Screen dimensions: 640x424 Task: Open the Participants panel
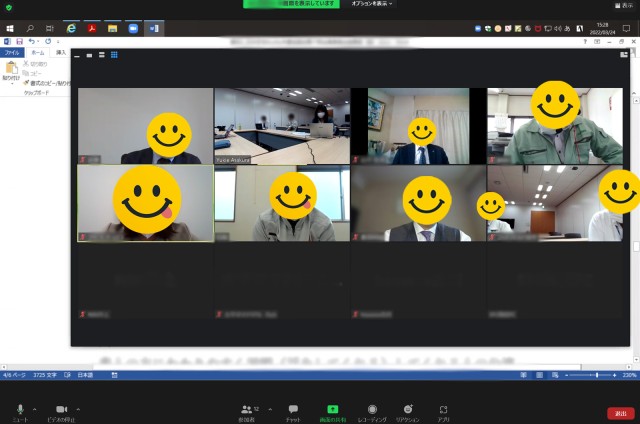point(247,412)
